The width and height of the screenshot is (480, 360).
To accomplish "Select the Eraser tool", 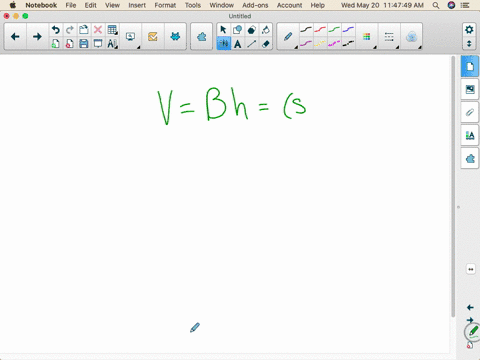I will click(x=265, y=44).
